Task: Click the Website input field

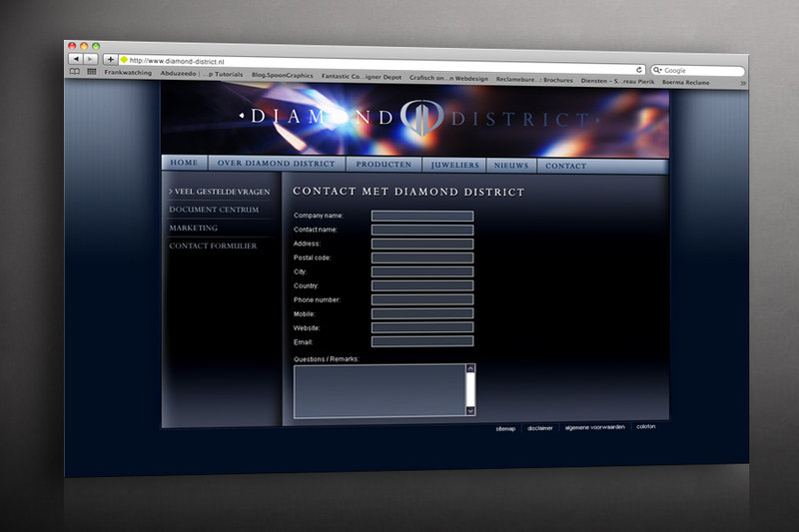Action: 422,327
